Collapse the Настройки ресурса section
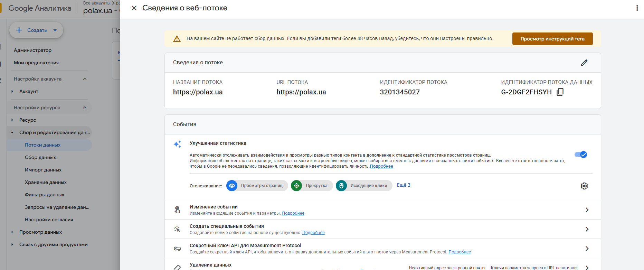Viewport: 644px width, 270px height. pyautogui.click(x=85, y=108)
